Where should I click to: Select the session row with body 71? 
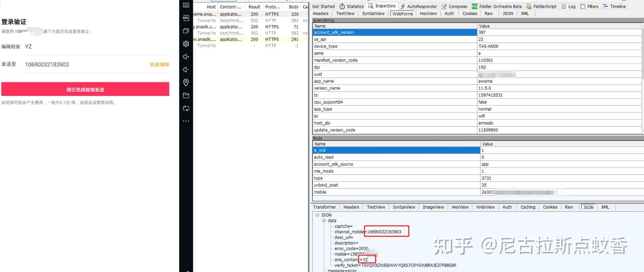pos(250,27)
